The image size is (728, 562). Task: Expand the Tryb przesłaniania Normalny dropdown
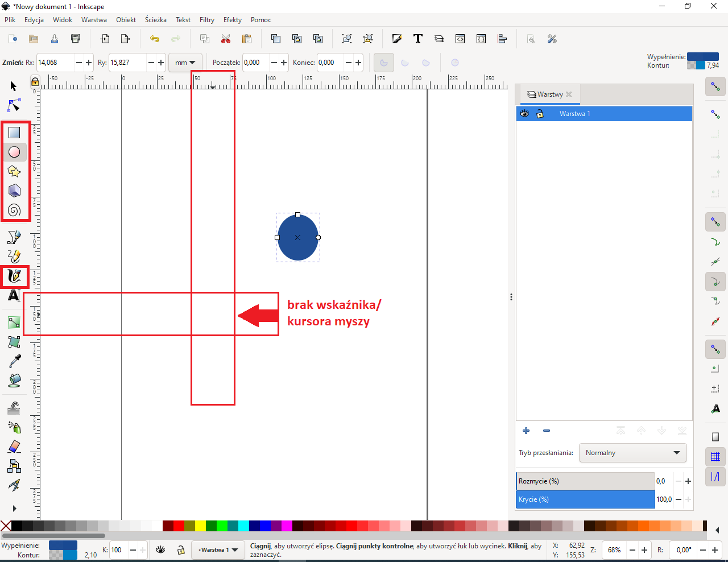[632, 453]
